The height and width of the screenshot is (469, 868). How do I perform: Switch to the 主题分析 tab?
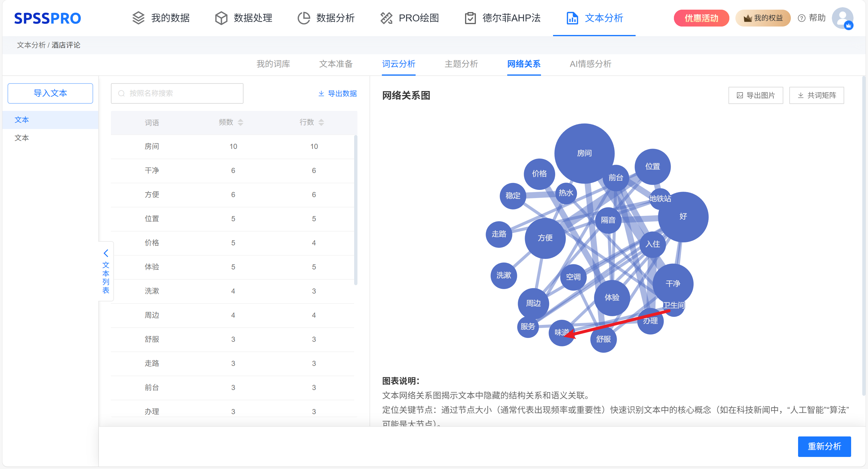pyautogui.click(x=461, y=64)
